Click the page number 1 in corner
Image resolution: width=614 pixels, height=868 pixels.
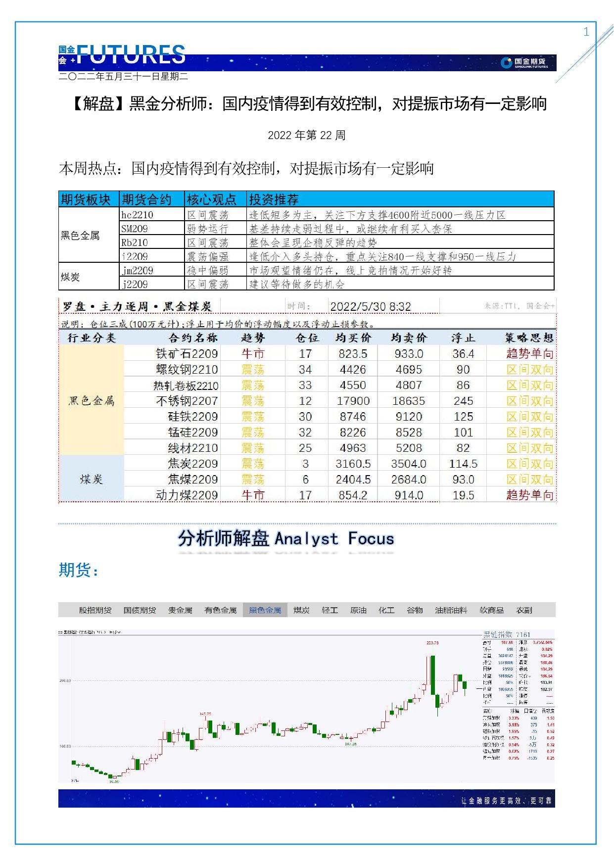pos(586,32)
